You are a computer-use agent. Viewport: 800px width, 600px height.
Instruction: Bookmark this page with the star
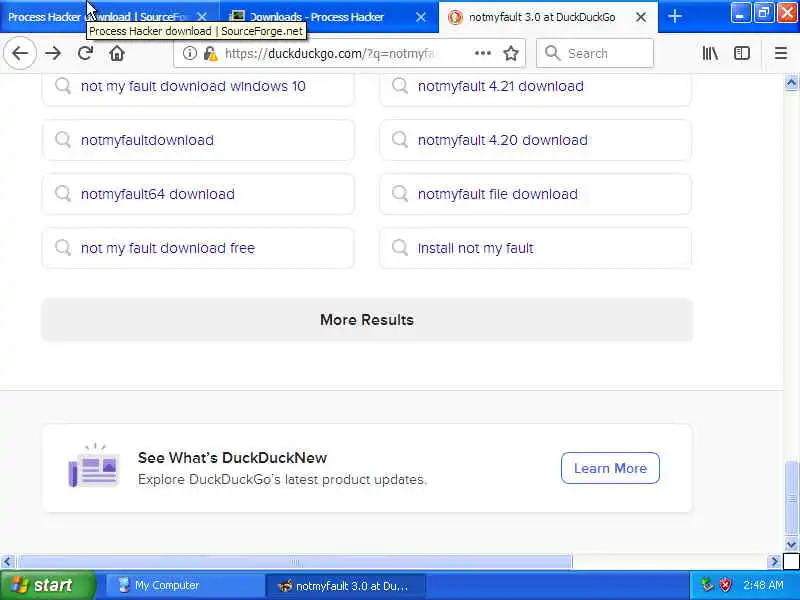tap(511, 53)
